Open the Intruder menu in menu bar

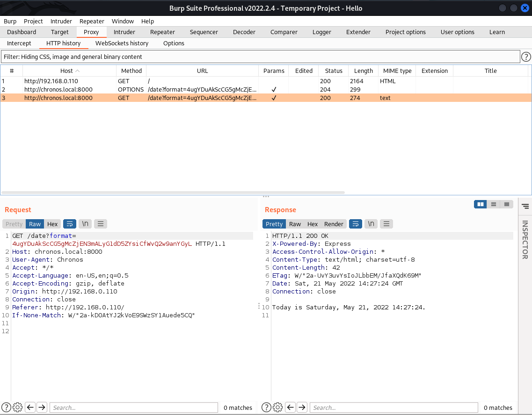(x=61, y=21)
